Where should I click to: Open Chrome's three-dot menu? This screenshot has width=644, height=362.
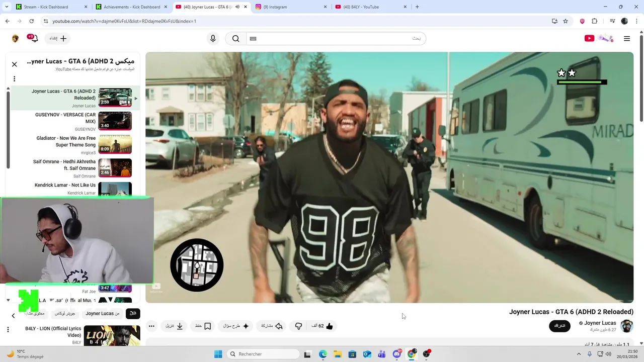pyautogui.click(x=636, y=21)
